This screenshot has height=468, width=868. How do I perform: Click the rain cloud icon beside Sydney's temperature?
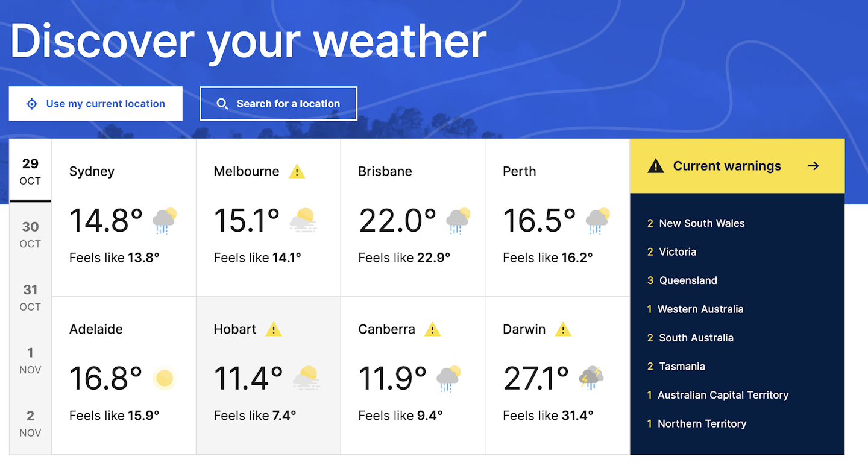click(x=164, y=220)
